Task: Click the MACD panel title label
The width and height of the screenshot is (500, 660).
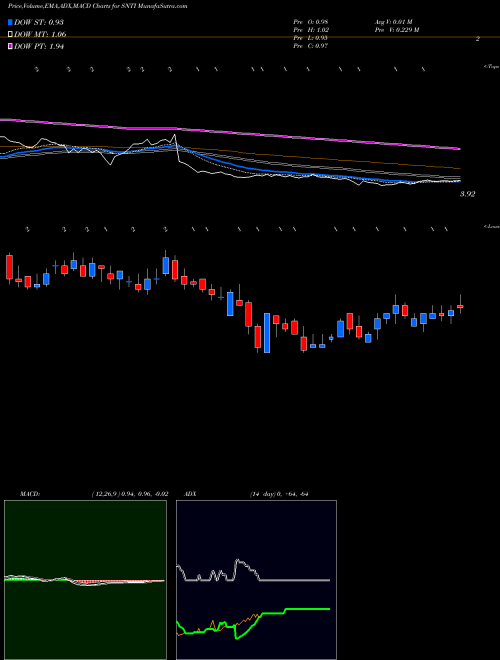Action: (x=30, y=494)
